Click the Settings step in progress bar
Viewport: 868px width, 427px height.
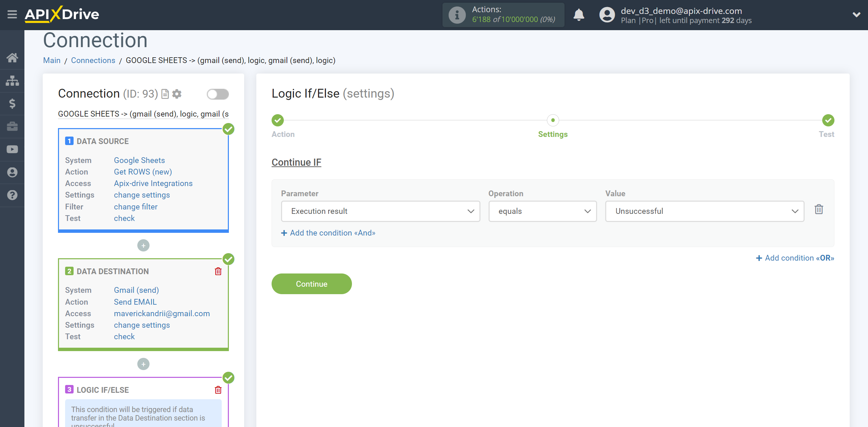552,120
